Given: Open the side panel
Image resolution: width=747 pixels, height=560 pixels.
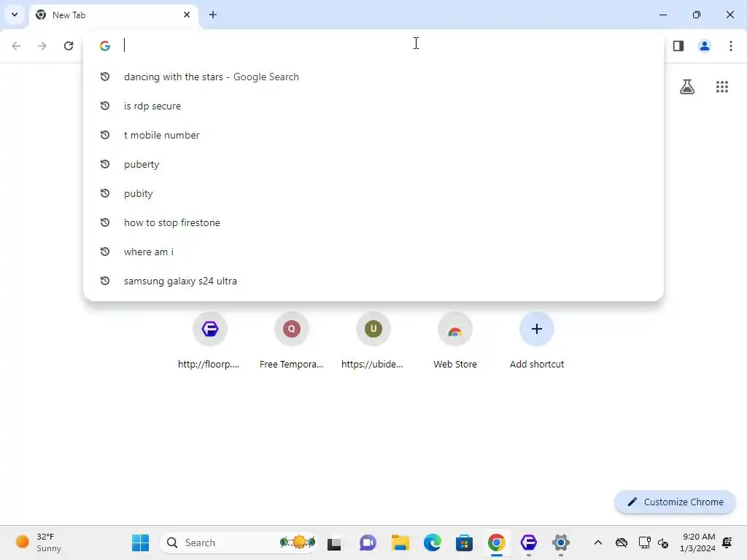Looking at the screenshot, I should [x=678, y=46].
